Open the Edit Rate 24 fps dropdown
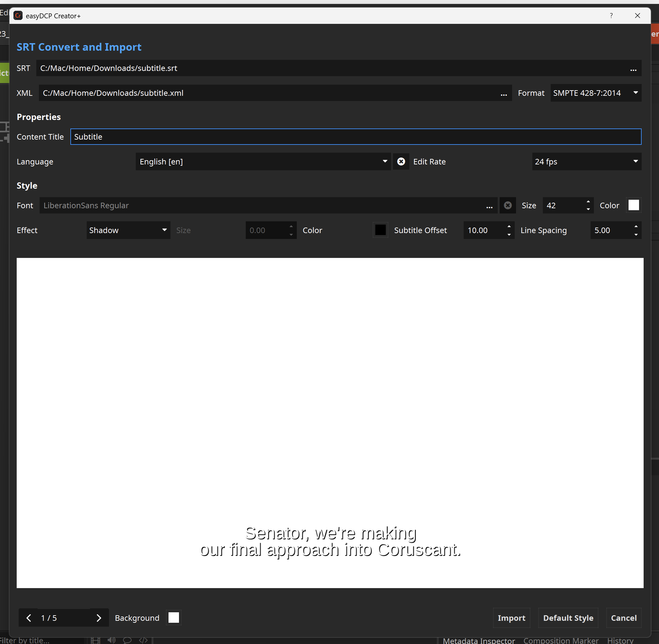The height and width of the screenshot is (644, 659). coord(586,162)
